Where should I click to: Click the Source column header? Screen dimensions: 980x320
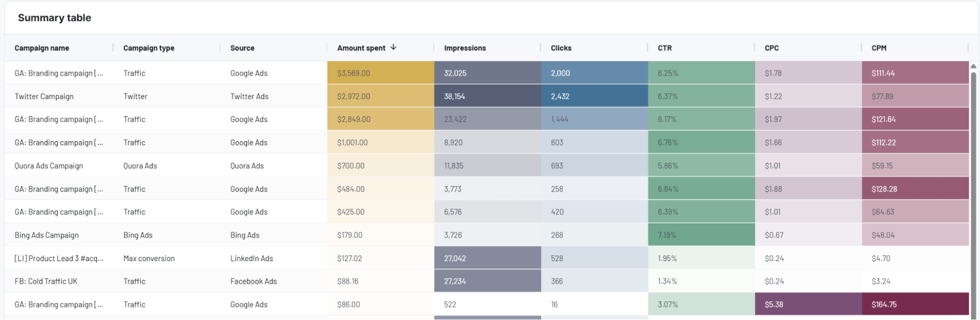(x=274, y=48)
